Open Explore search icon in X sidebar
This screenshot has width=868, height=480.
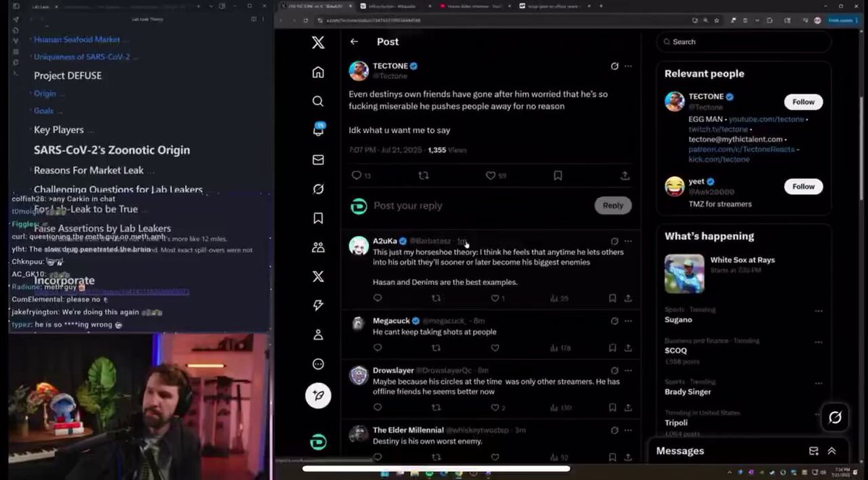coord(318,101)
